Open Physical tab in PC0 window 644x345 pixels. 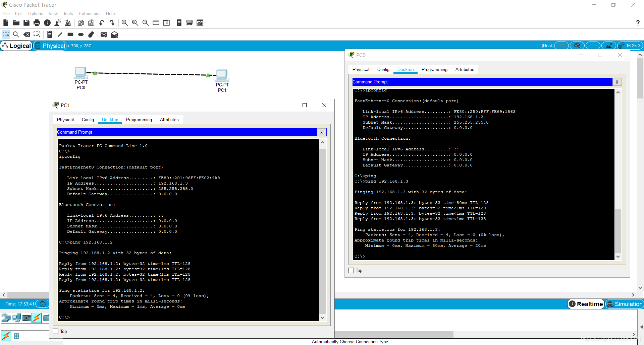coord(361,69)
